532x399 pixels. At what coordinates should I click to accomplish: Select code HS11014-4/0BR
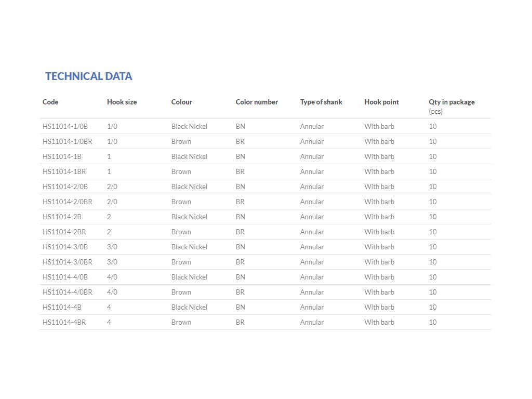point(68,292)
